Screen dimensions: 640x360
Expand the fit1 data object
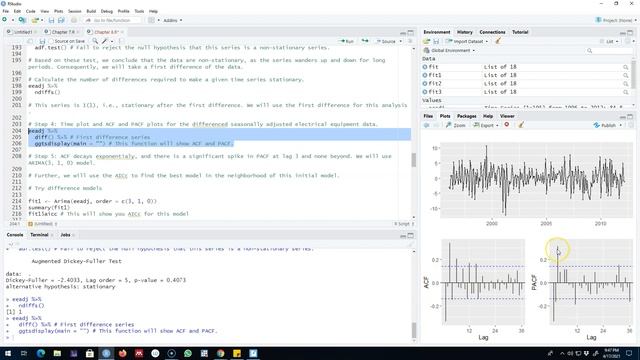click(425, 75)
